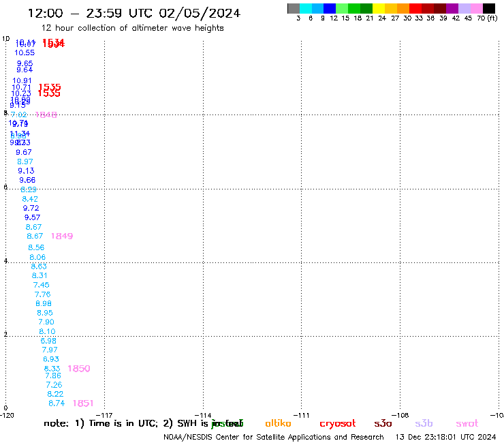Click the pink swatch in the color bar
The width and height of the screenshot is (504, 443).
(476, 8)
